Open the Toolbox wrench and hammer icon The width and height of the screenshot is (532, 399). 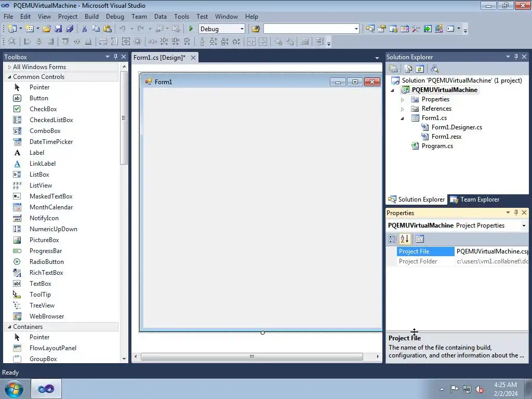416,29
